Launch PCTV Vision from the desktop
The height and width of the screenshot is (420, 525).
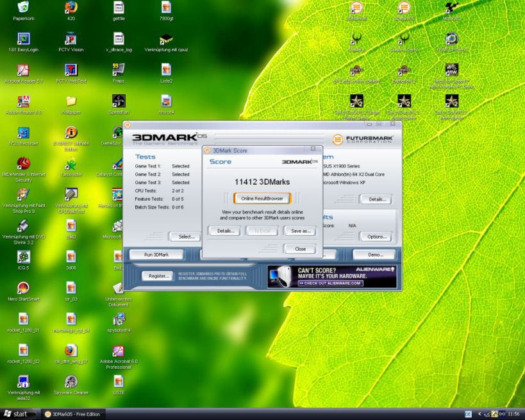coord(71,39)
